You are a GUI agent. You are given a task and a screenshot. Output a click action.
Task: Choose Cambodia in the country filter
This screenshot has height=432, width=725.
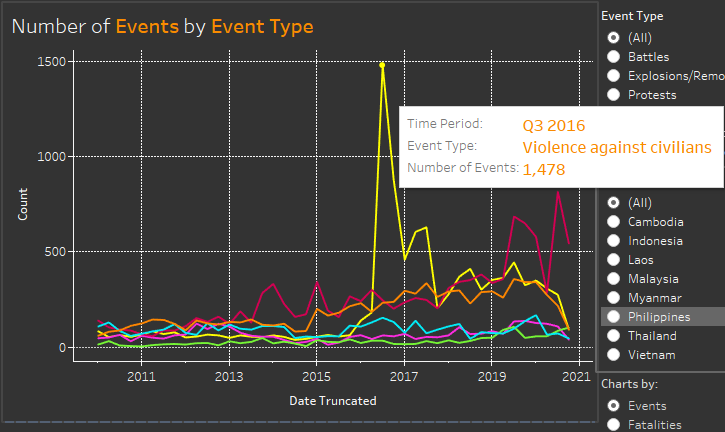coord(613,221)
